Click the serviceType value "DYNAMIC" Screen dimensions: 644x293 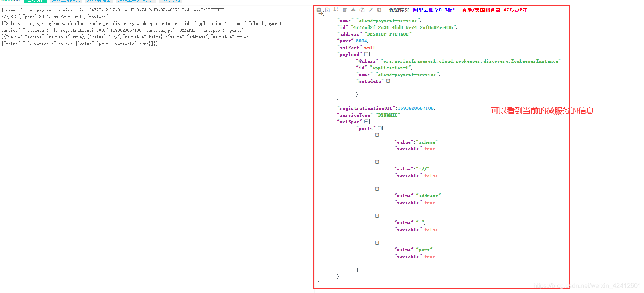(x=388, y=115)
